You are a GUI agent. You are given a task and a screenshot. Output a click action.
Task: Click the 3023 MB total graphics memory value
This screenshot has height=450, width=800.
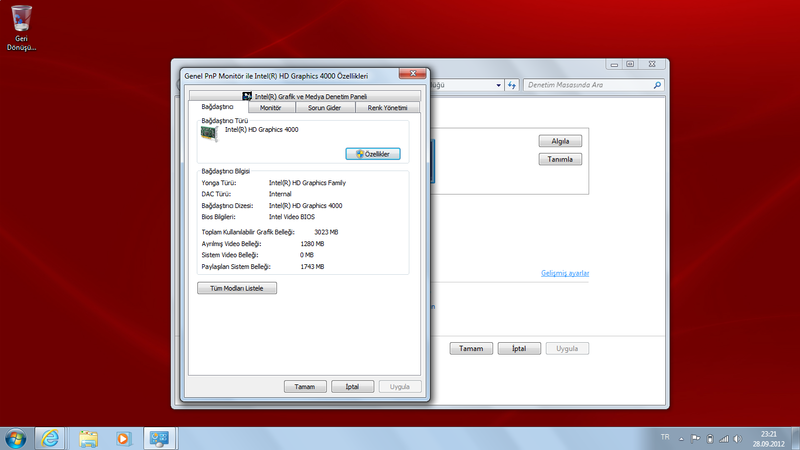(x=326, y=232)
